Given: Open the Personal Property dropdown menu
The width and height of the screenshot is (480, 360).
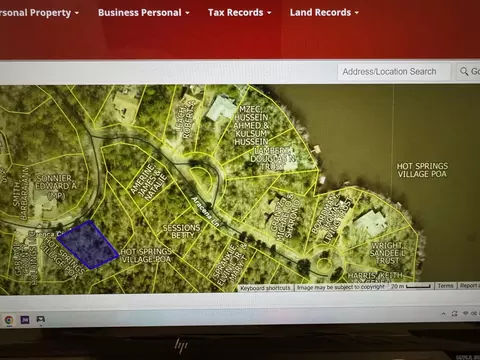Looking at the screenshot, I should (39, 13).
